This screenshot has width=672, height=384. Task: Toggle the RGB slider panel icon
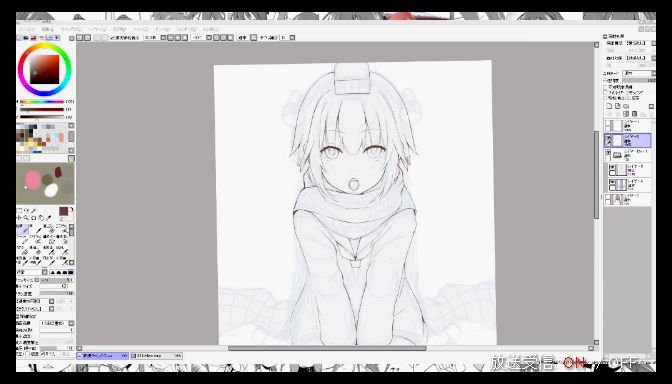pos(27,38)
